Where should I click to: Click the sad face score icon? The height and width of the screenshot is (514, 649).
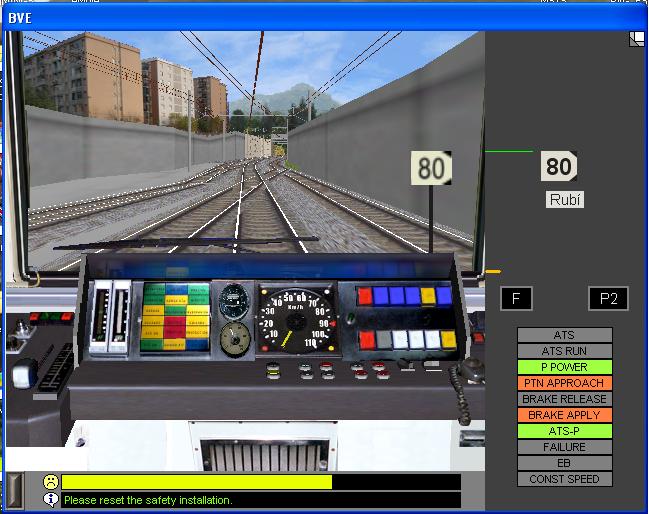pos(50,482)
